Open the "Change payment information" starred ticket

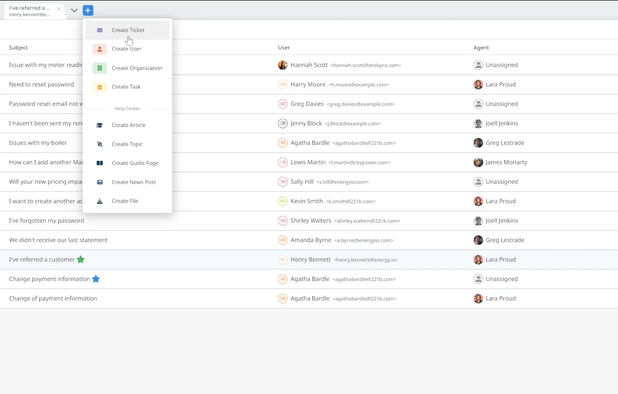49,279
